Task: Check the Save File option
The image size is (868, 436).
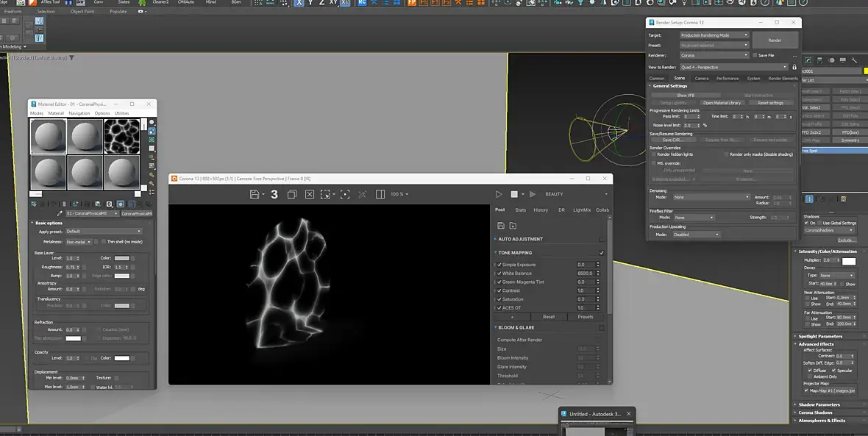Action: coord(755,55)
